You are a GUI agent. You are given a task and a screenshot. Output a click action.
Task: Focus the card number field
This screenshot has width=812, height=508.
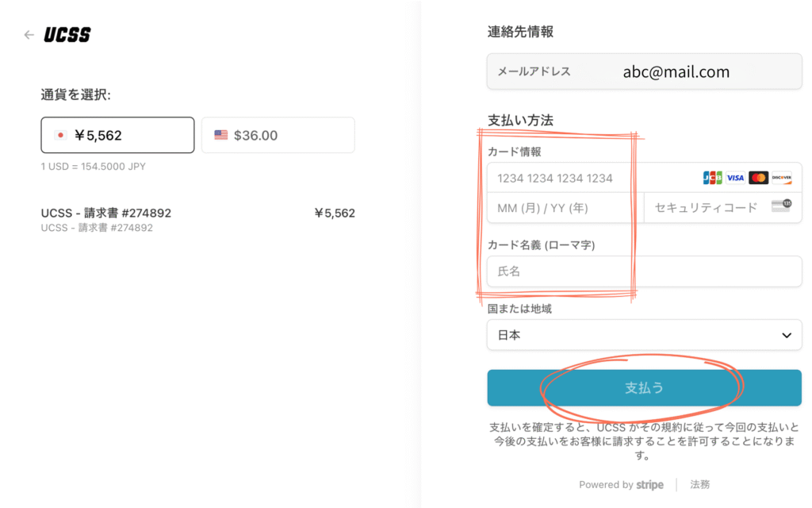click(x=644, y=178)
